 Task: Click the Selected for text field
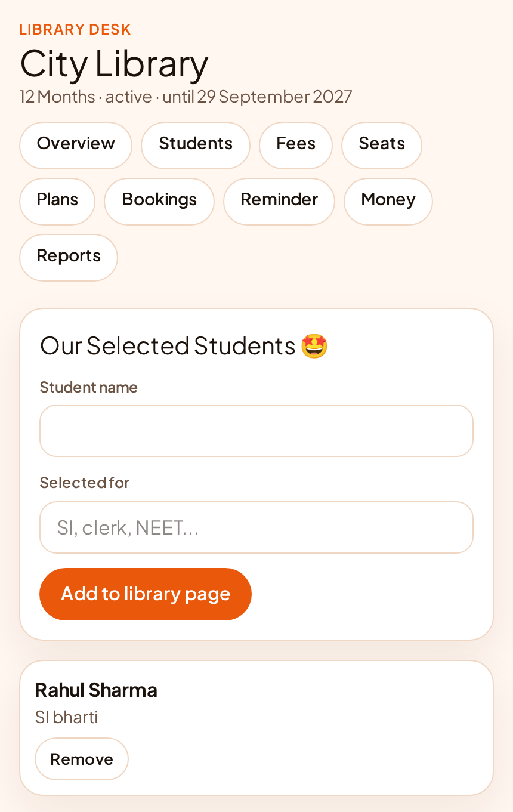point(256,527)
